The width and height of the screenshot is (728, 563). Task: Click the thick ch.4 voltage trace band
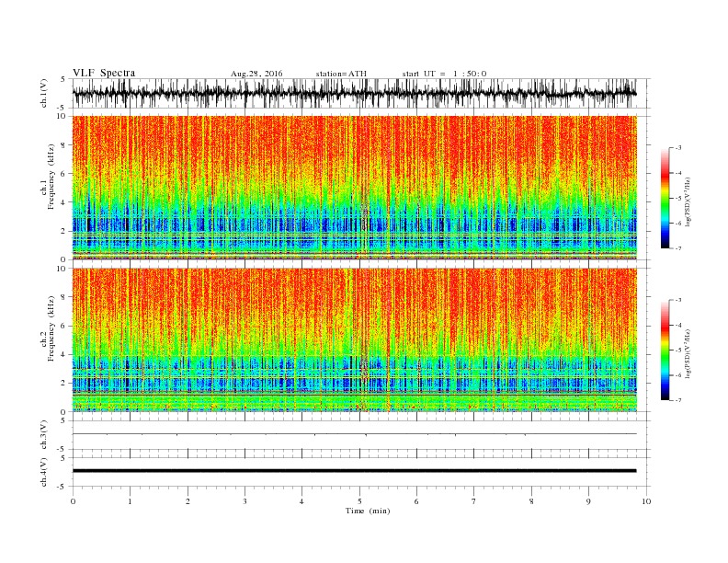tap(355, 471)
